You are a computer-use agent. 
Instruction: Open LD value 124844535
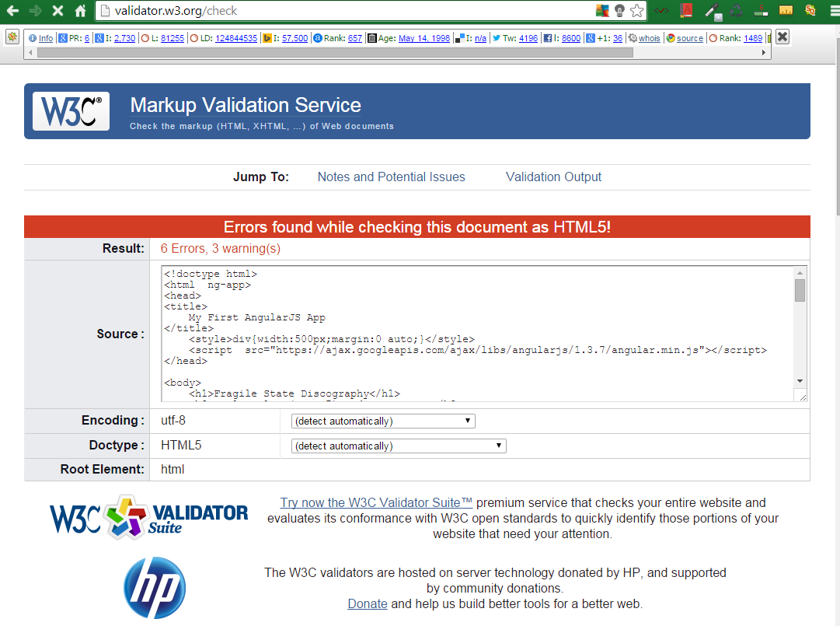click(236, 38)
